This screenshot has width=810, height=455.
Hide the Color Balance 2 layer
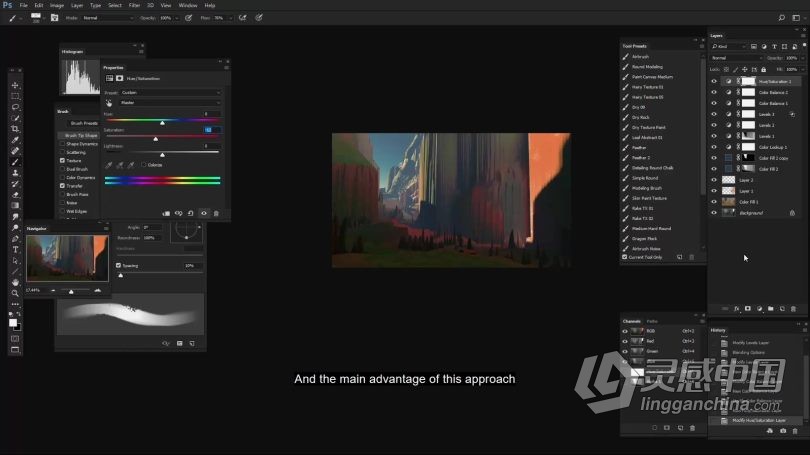pos(714,92)
